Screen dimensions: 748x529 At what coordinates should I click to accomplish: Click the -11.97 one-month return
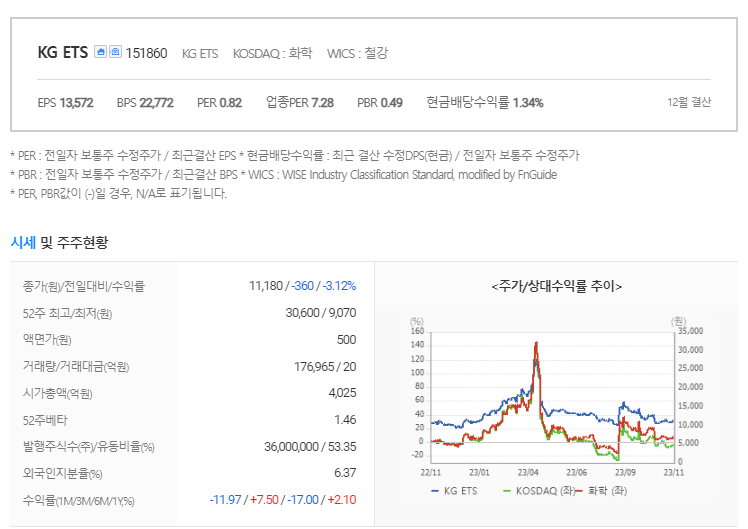[x=225, y=499]
